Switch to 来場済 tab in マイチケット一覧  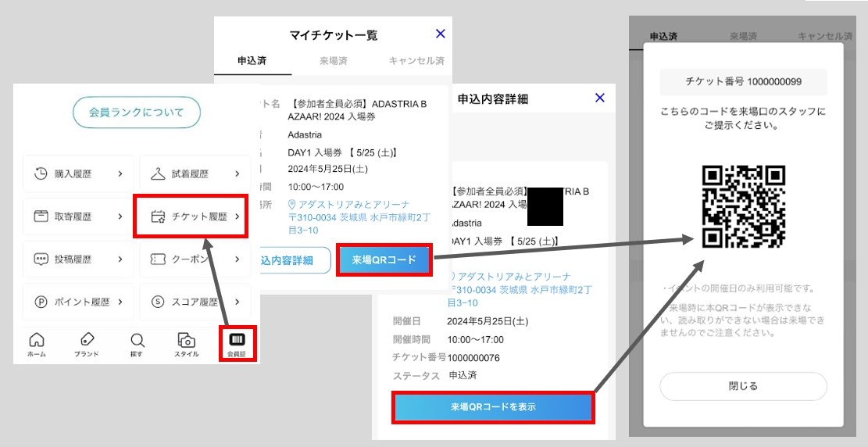pos(334,61)
